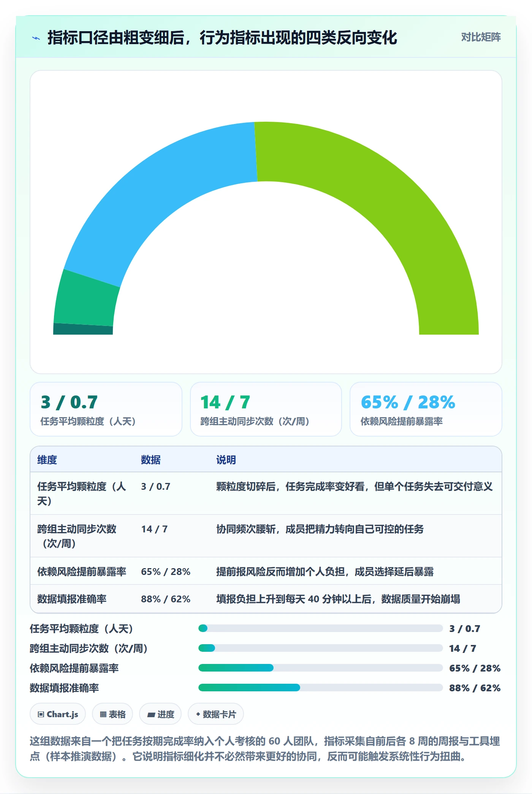Click the diamond icon in 数据卡片 chip
This screenshot has height=794, width=532.
[198, 715]
